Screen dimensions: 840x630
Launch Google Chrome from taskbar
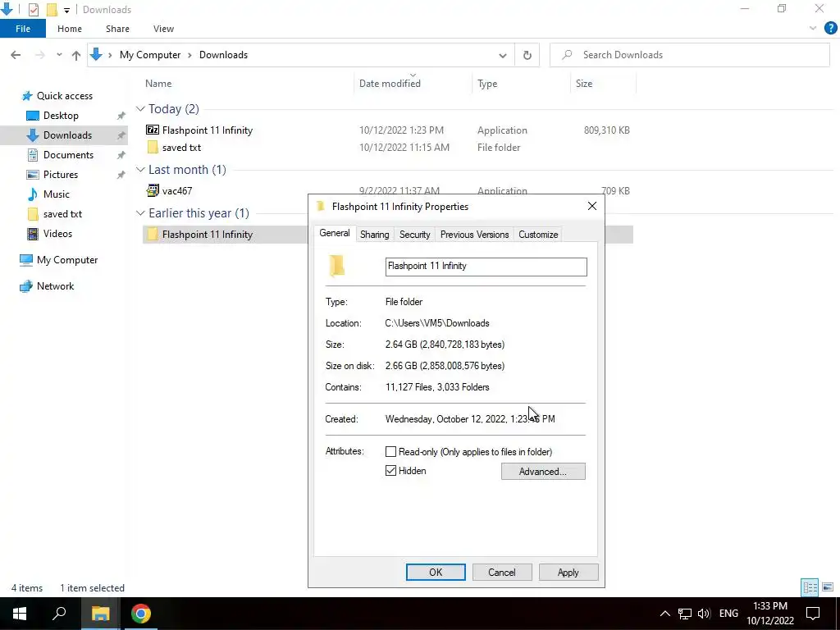pyautogui.click(x=141, y=614)
